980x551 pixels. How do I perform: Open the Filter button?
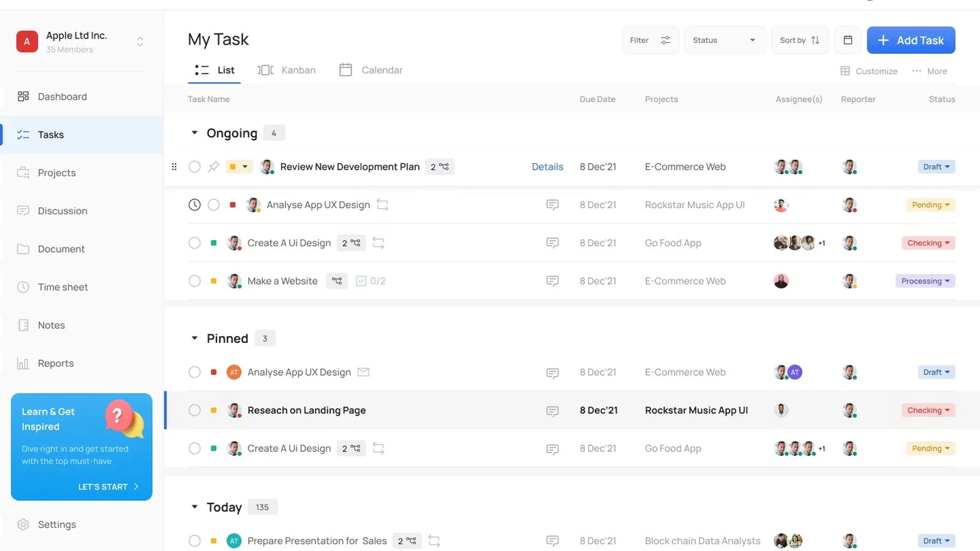650,40
